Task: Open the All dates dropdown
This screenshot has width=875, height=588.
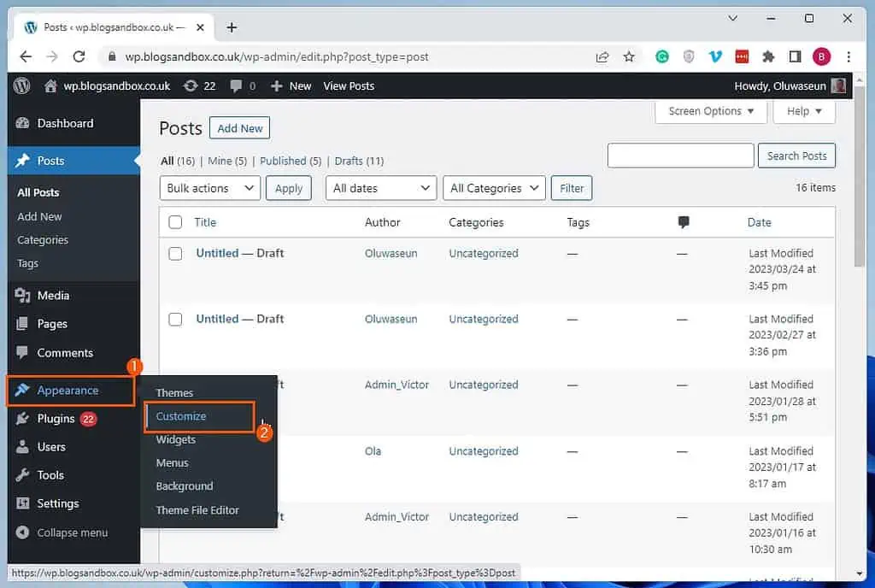Action: point(380,188)
